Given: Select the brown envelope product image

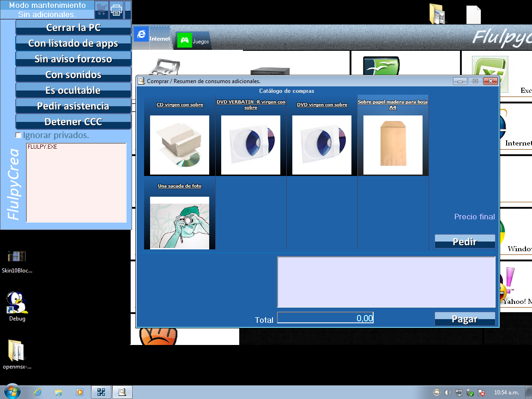Looking at the screenshot, I should [393, 145].
